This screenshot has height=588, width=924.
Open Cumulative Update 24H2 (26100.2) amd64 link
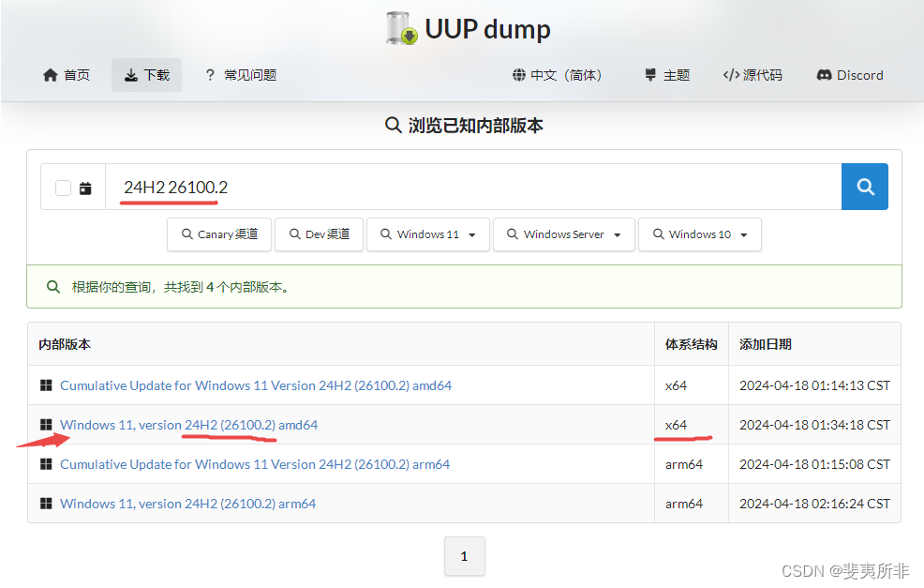point(256,385)
